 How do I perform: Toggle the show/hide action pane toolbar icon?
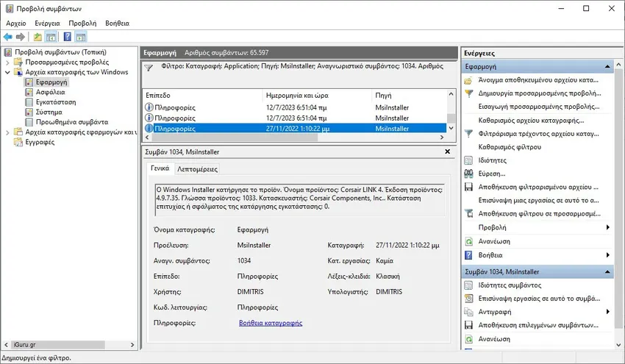pyautogui.click(x=81, y=37)
